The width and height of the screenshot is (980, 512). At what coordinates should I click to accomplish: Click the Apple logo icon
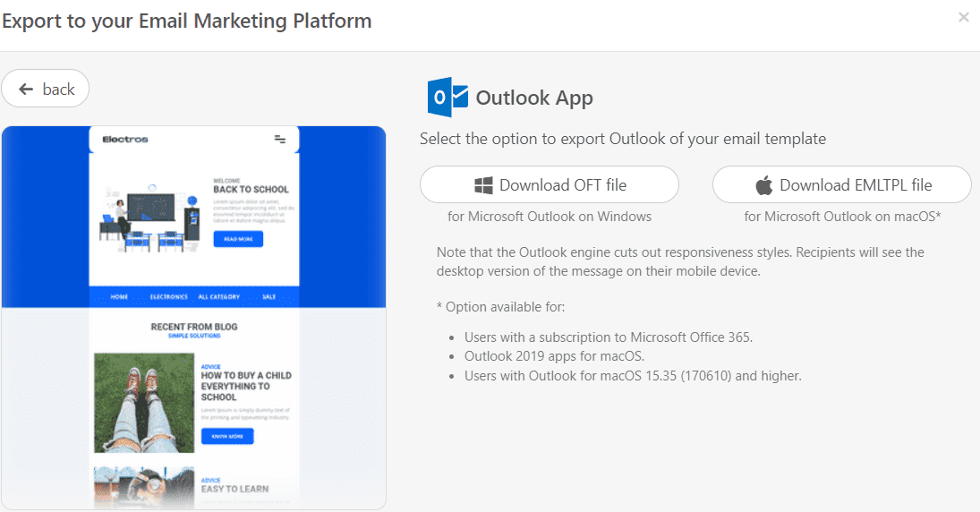(763, 185)
